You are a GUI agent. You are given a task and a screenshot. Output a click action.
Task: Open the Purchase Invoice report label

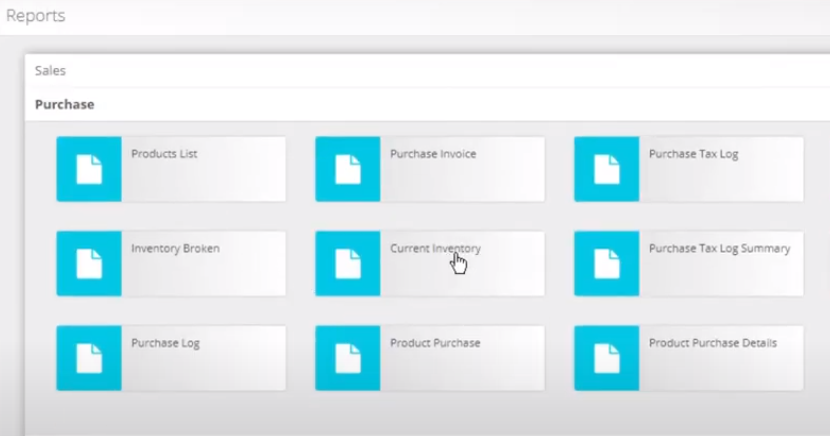(x=433, y=154)
